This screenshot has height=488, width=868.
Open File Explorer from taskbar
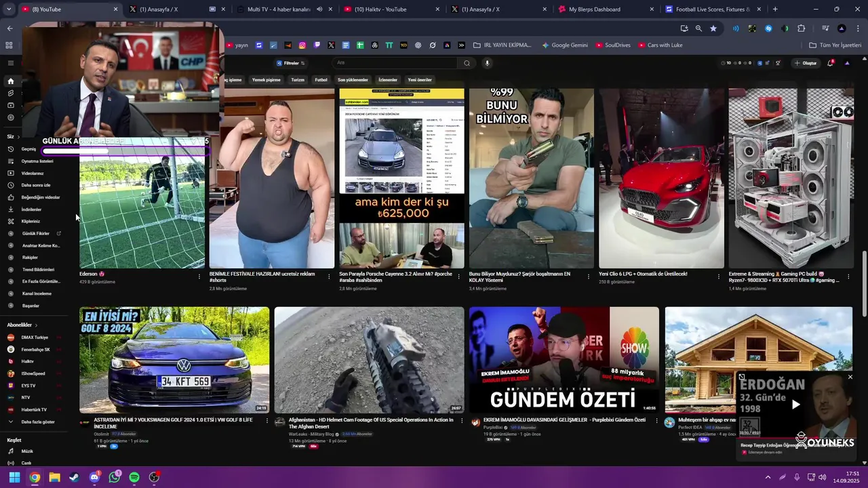pyautogui.click(x=54, y=477)
